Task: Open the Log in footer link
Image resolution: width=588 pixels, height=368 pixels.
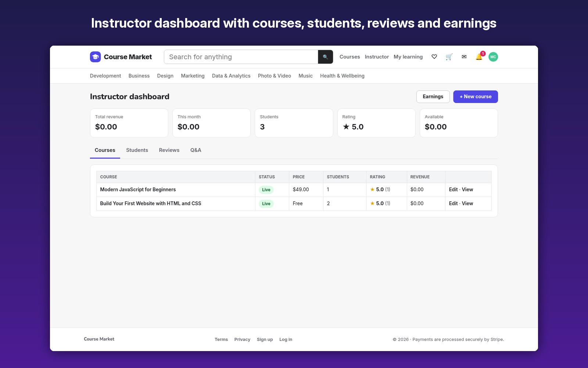Action: pos(286,339)
